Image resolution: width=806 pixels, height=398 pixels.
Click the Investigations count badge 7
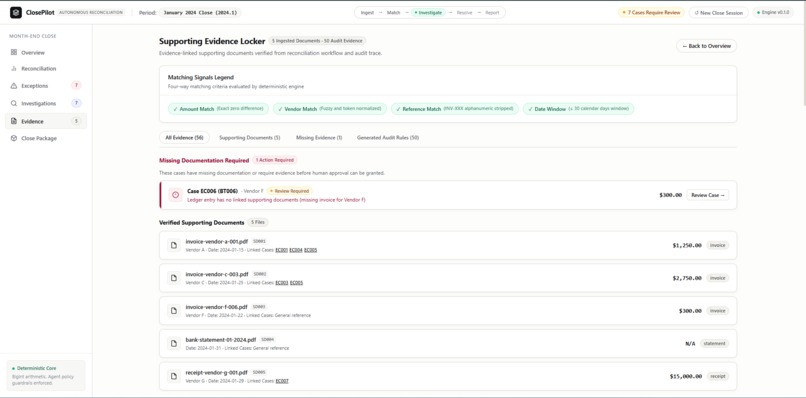click(77, 103)
